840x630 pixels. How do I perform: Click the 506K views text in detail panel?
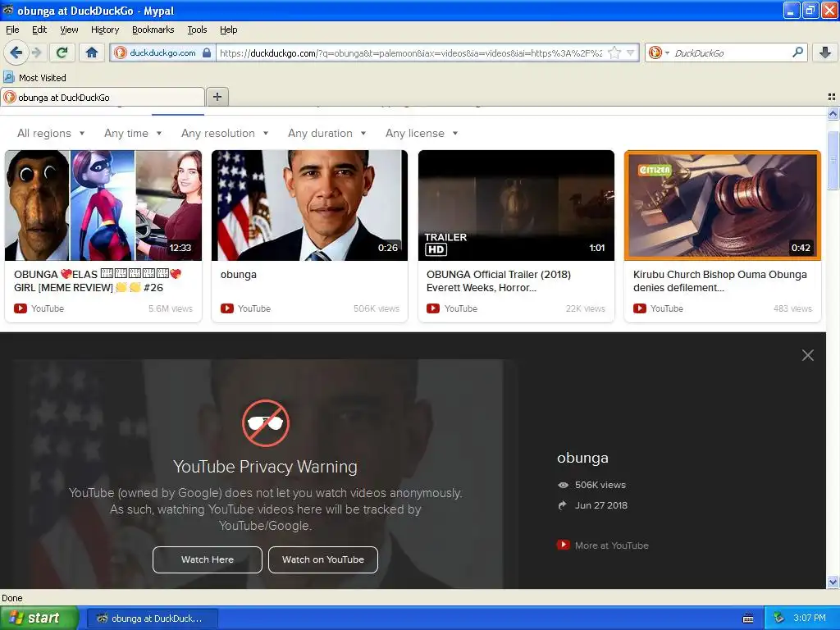(x=600, y=485)
